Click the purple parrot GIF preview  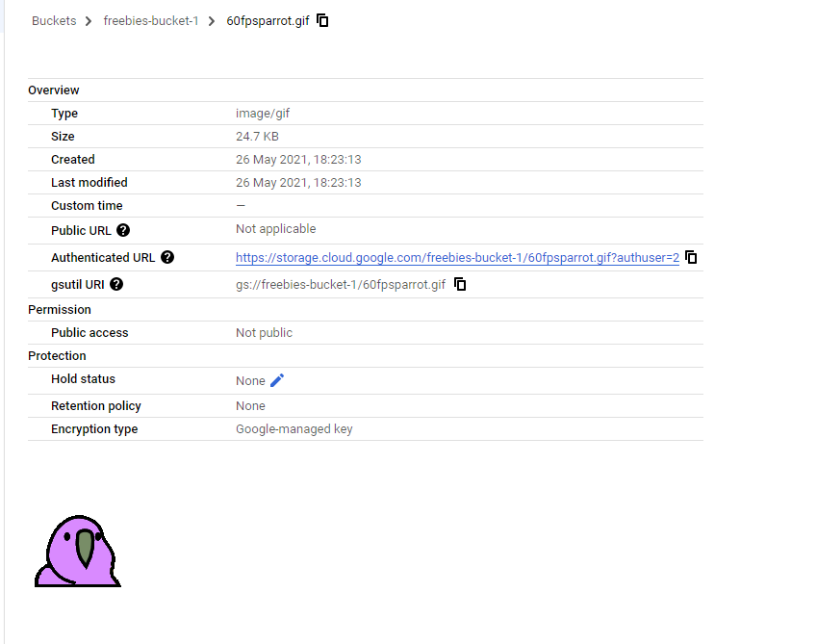coord(77,551)
